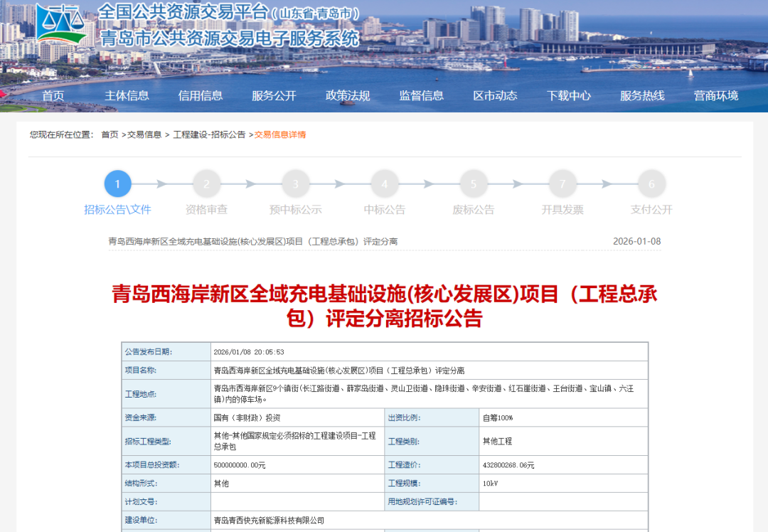Click the 建设单位 label cell

coord(166,520)
